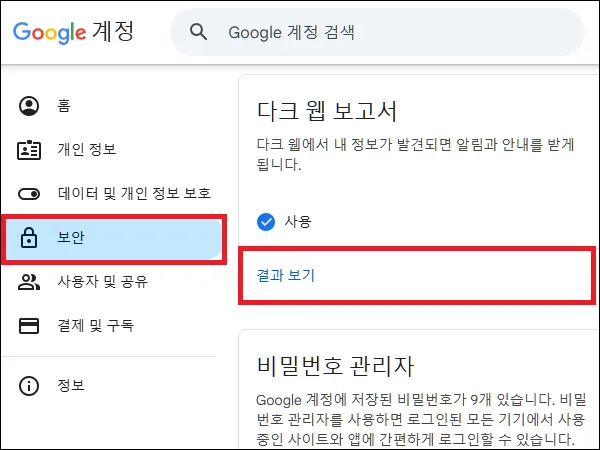
Task: Click the dark web report description text
Action: [415, 155]
